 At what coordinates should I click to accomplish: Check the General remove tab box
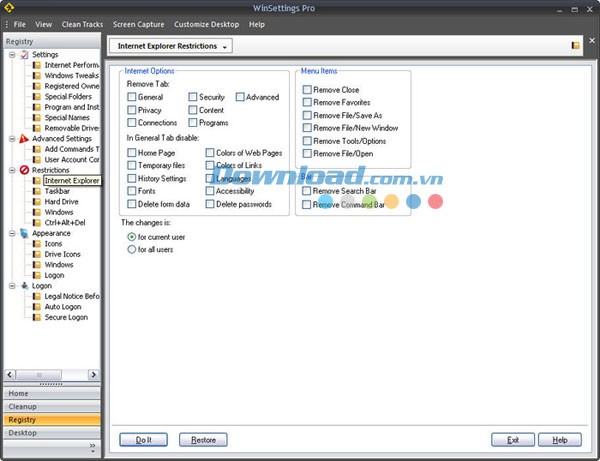(132, 97)
